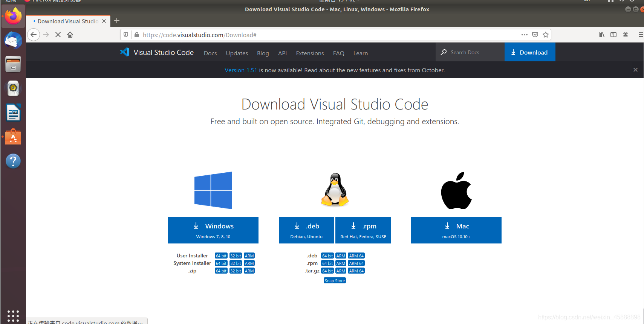Screen dimensions: 644x324
Task: Save page to Pocket icon
Action: click(535, 35)
